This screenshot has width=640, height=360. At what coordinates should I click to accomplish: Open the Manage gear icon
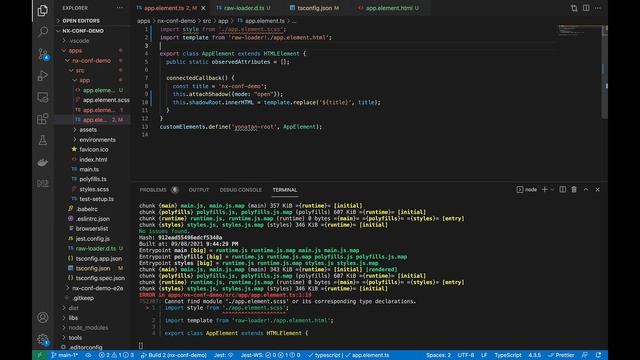[42, 339]
